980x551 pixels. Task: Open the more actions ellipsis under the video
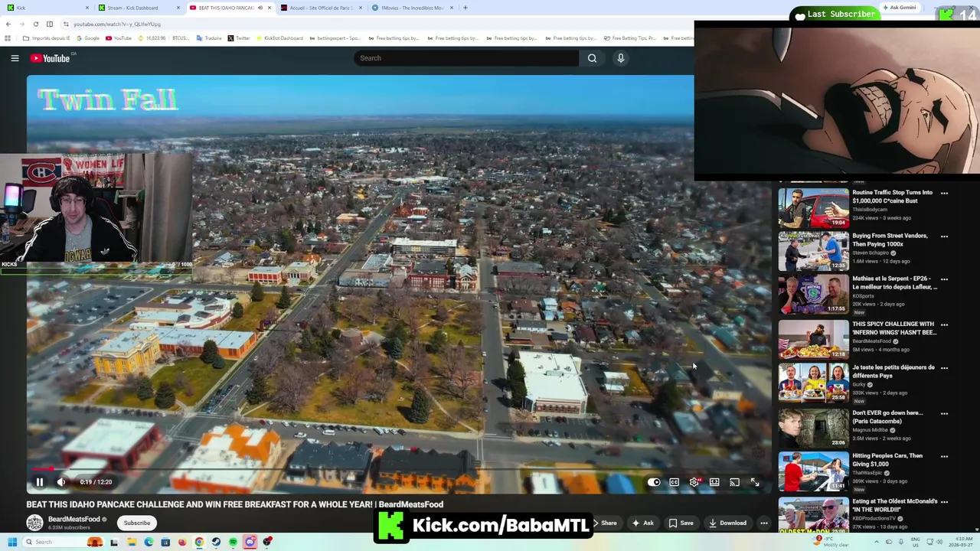pyautogui.click(x=763, y=523)
